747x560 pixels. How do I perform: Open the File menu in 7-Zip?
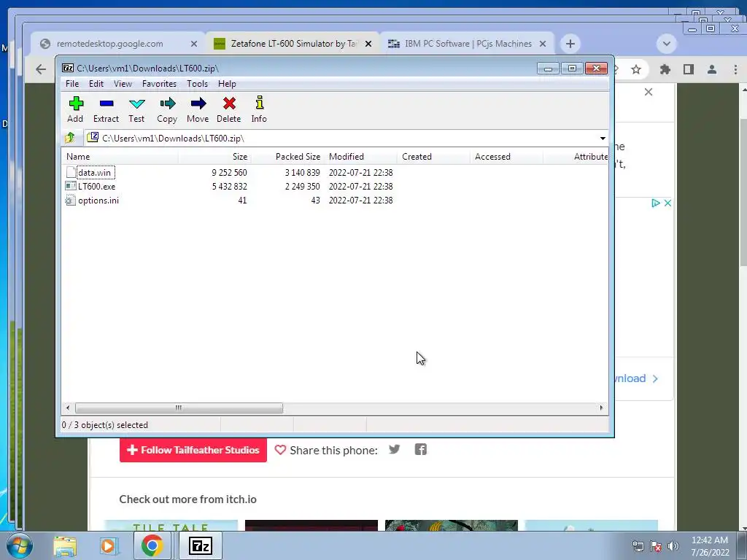pyautogui.click(x=72, y=84)
